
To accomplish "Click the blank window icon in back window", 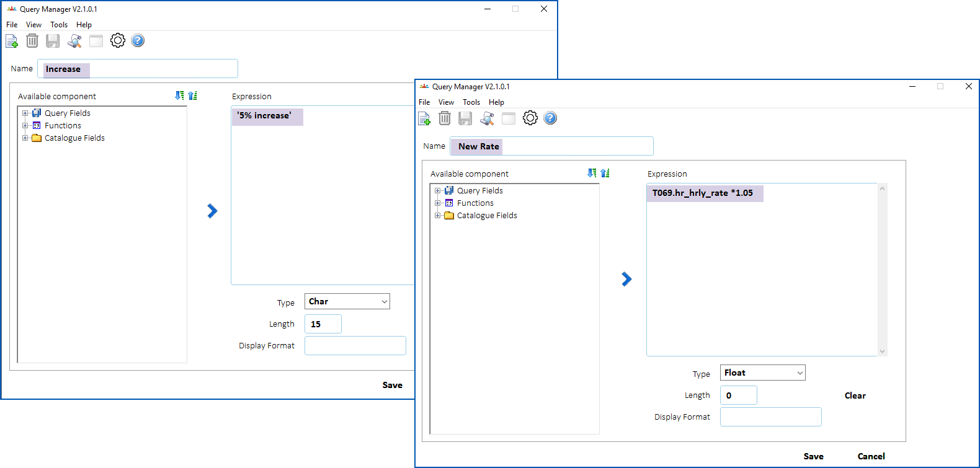I will [96, 41].
